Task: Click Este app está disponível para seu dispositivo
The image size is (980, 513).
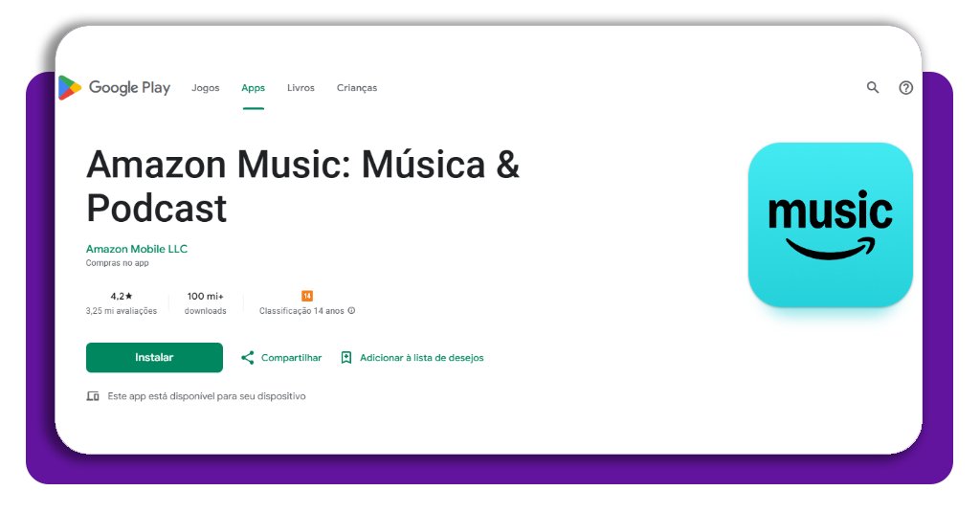Action: (207, 396)
